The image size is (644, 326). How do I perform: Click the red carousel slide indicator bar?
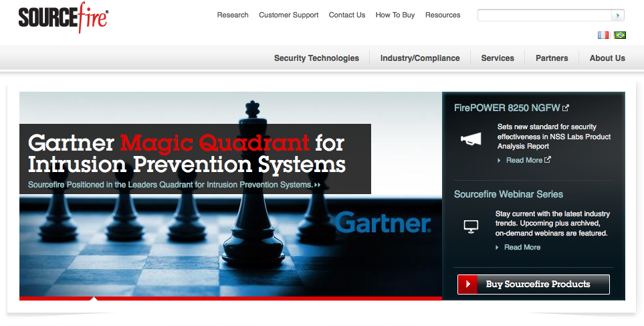tap(231, 299)
